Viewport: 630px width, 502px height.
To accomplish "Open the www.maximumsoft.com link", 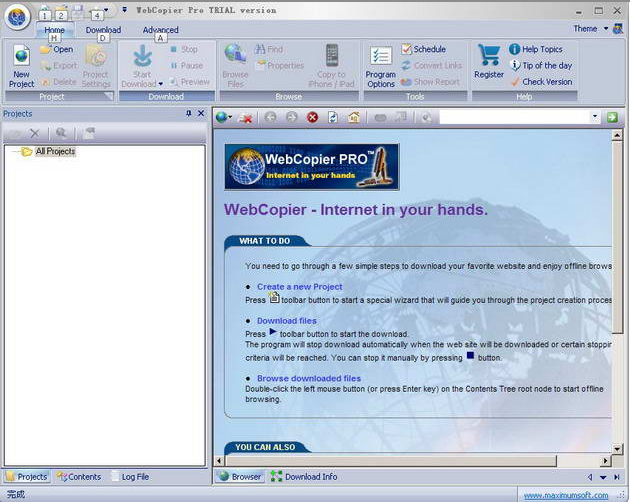I will [566, 495].
